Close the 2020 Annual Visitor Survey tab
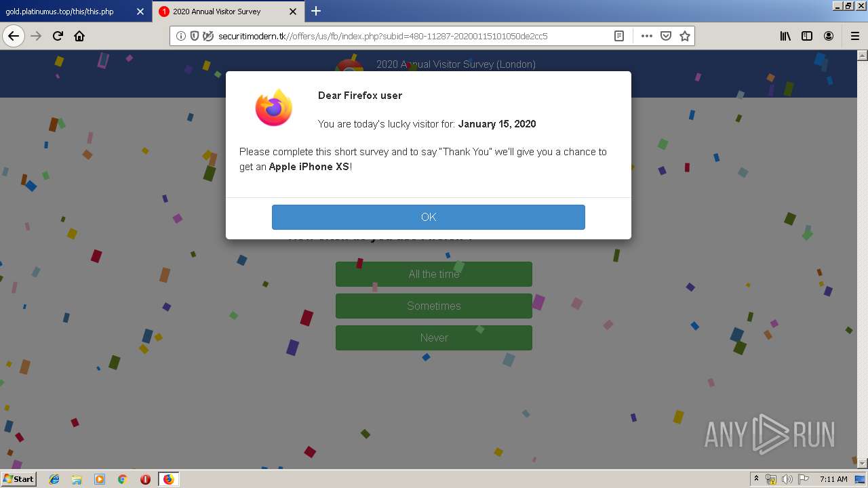 click(293, 12)
